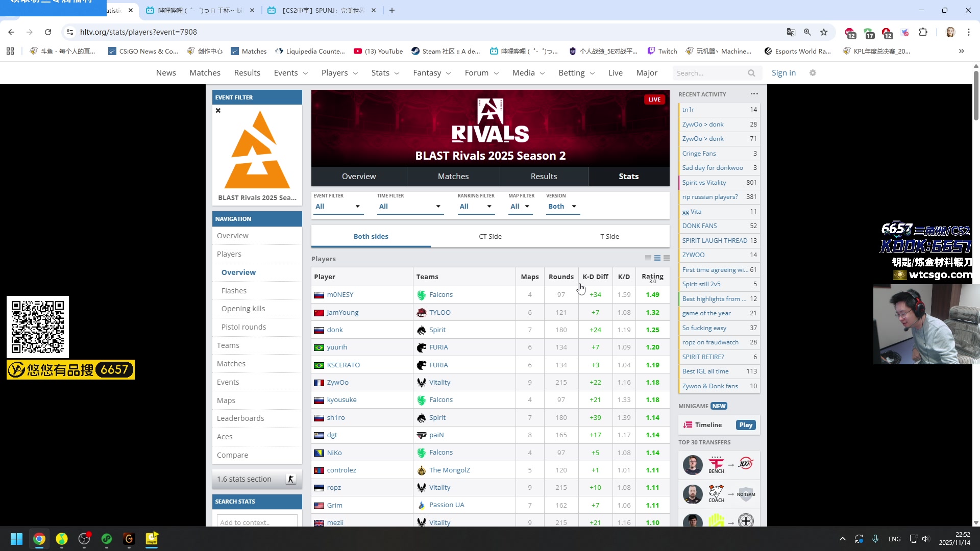
Task: Remove the BLAST Rivals event filter
Action: click(x=218, y=110)
